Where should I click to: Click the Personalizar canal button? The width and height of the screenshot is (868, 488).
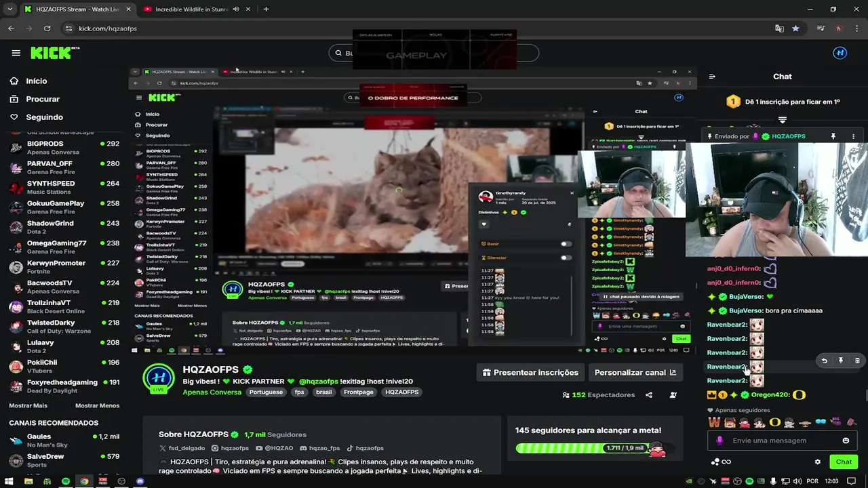tap(635, 372)
